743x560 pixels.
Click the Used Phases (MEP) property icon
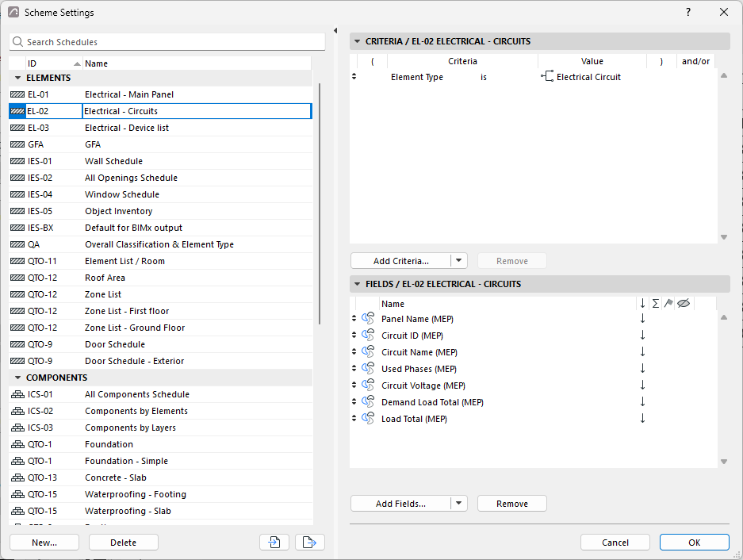point(368,368)
